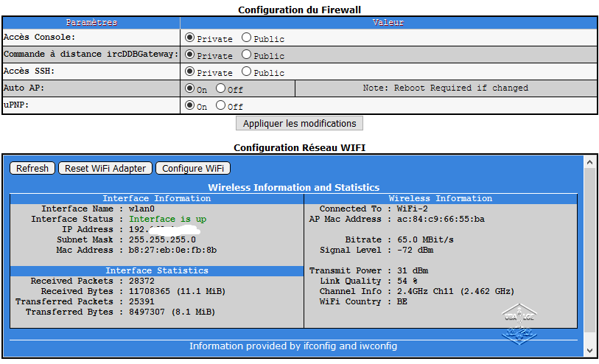Open Configure WiFi
This screenshot has width=599, height=364.
[x=193, y=169]
